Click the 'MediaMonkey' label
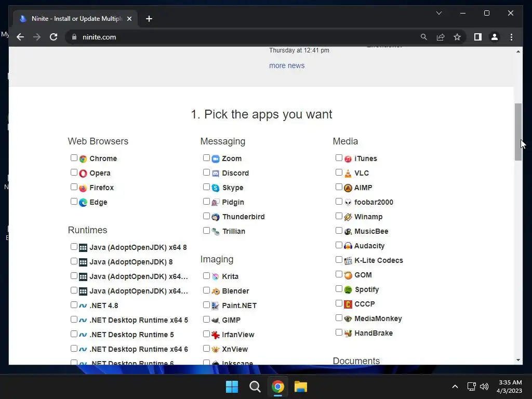 click(378, 318)
